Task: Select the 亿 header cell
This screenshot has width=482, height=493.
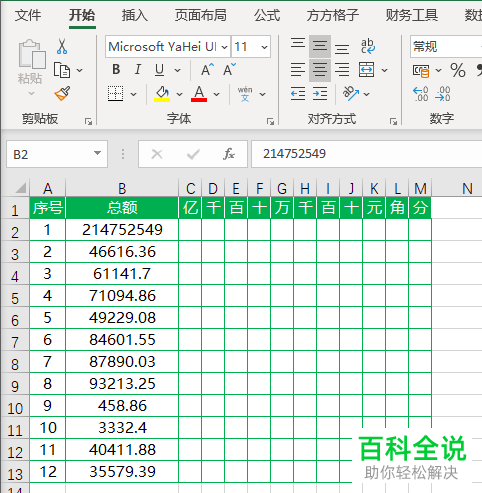Action: tap(190, 208)
